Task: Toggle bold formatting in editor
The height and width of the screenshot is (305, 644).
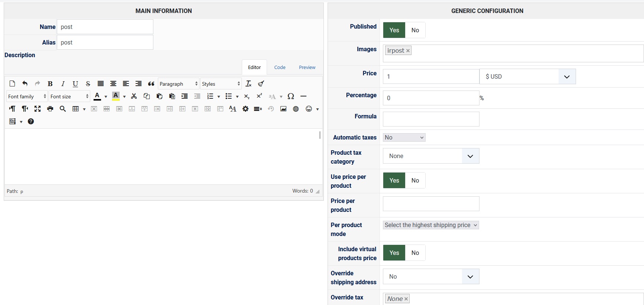Action: (x=50, y=84)
